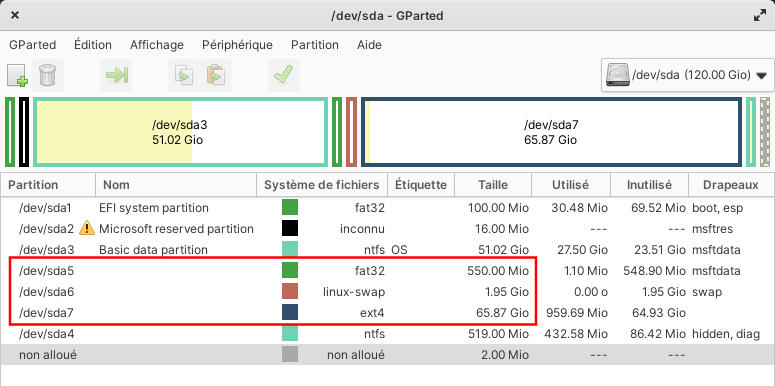Close the GParted window

click(x=15, y=15)
